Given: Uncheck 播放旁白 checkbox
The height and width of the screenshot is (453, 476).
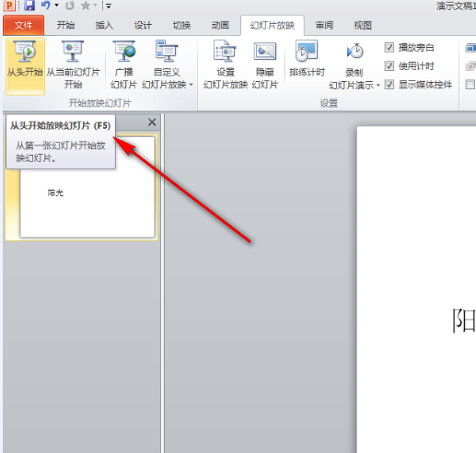Looking at the screenshot, I should point(389,48).
